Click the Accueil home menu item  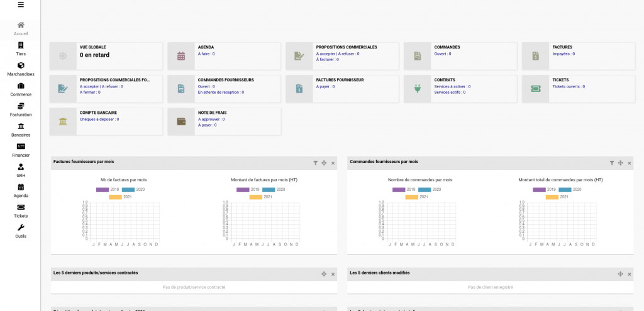[21, 28]
